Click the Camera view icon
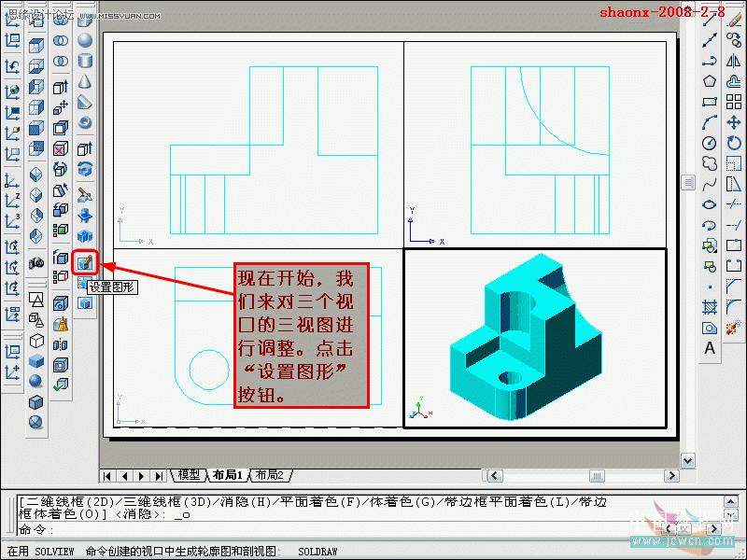Image resolution: width=747 pixels, height=560 pixels. pyautogui.click(x=36, y=262)
